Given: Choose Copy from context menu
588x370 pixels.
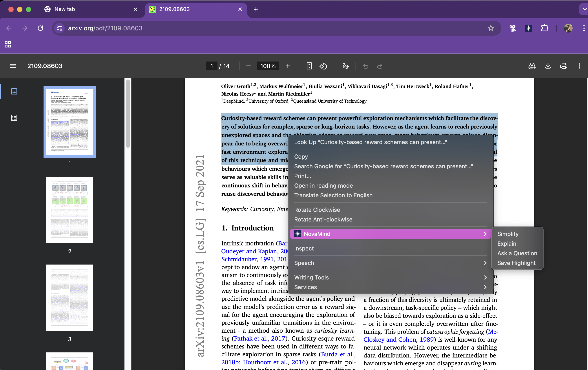Looking at the screenshot, I should click(x=301, y=157).
